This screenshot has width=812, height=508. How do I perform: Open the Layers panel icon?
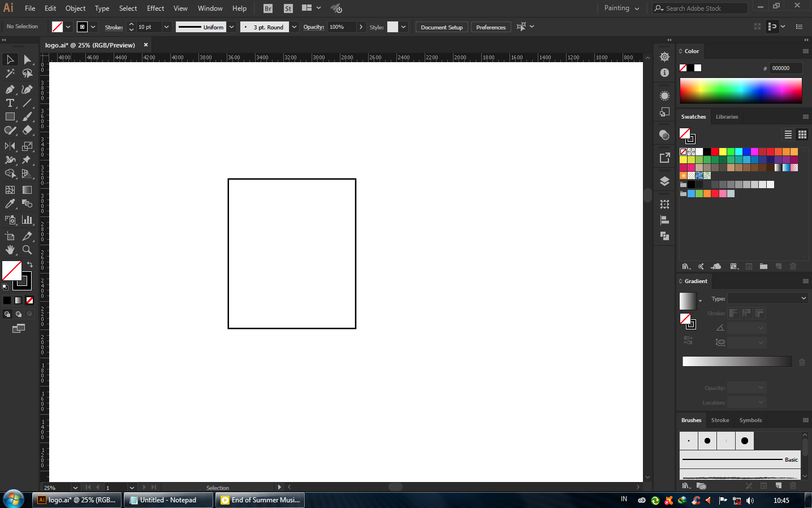[665, 181]
